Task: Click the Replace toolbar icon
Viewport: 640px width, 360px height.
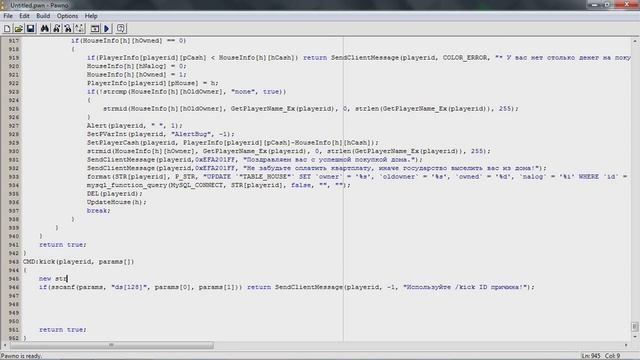Action: (68, 29)
